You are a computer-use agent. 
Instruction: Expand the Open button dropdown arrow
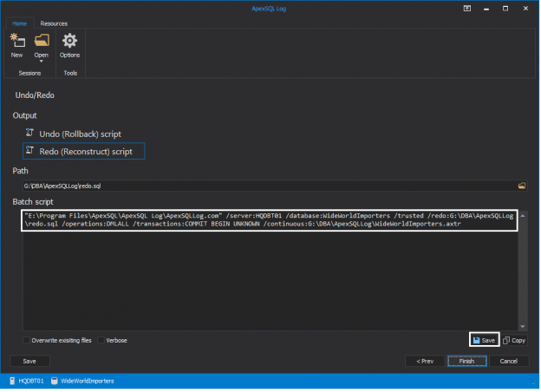tap(41, 61)
